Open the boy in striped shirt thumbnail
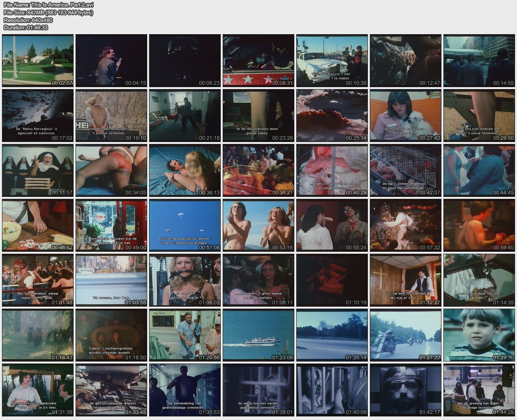This screenshot has width=517, height=420. point(479,335)
